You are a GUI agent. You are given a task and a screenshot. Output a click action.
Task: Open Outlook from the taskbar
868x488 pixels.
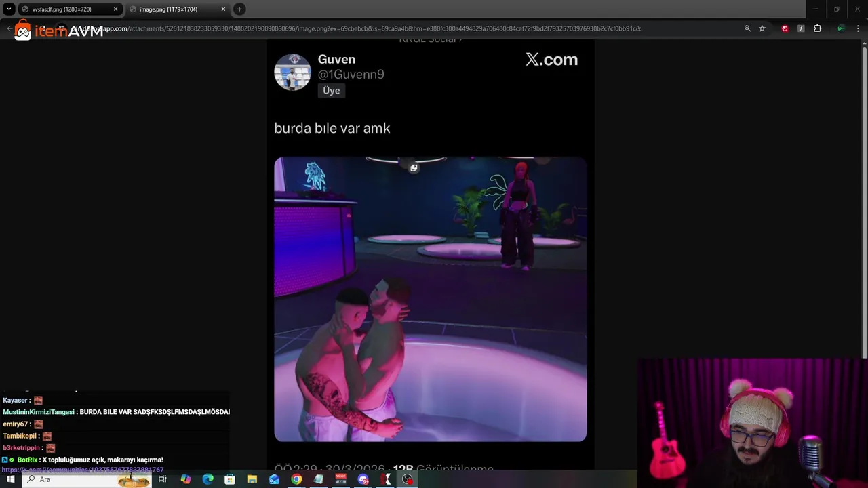(x=274, y=479)
